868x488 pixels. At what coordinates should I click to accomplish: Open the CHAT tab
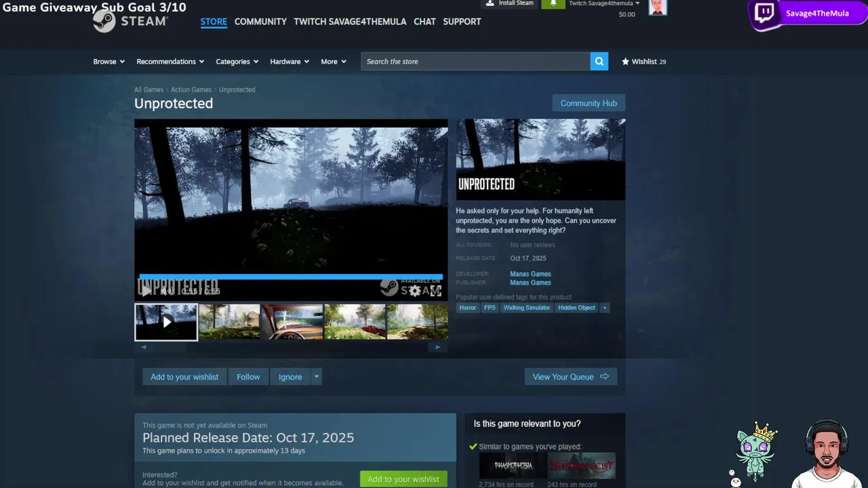tap(425, 22)
